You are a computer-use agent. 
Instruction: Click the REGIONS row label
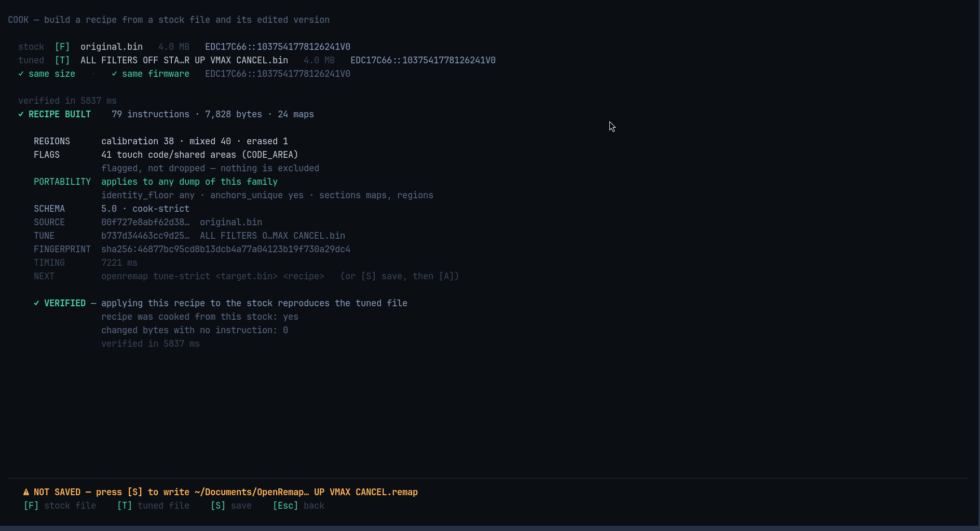coord(52,141)
